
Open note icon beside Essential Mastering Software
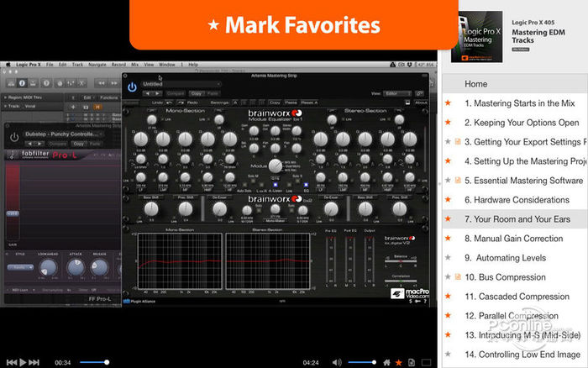[x=458, y=180]
